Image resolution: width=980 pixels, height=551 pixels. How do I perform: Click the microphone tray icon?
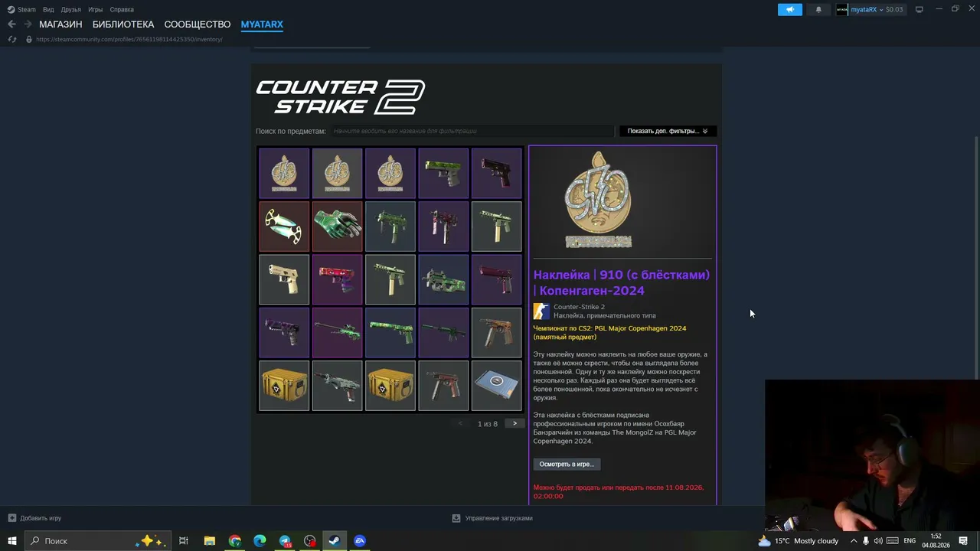click(x=866, y=541)
